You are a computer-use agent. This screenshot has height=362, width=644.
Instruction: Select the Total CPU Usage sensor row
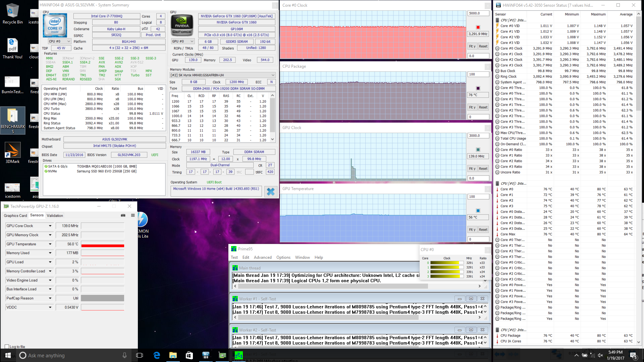tap(564, 138)
